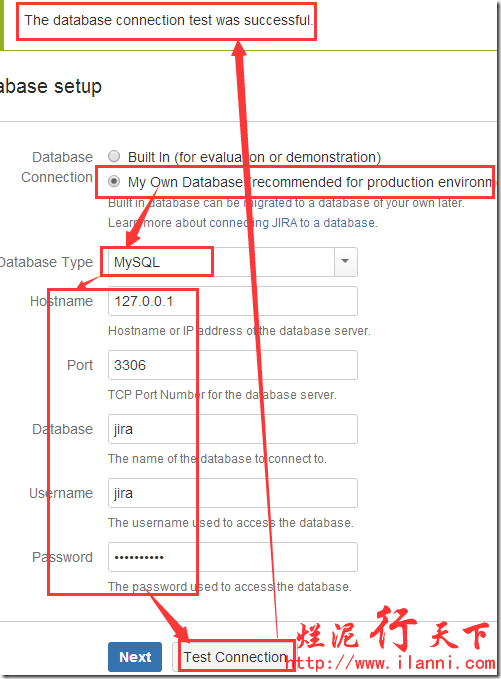This screenshot has height=679, width=501.
Task: Click the Database setup heading
Action: click(51, 87)
